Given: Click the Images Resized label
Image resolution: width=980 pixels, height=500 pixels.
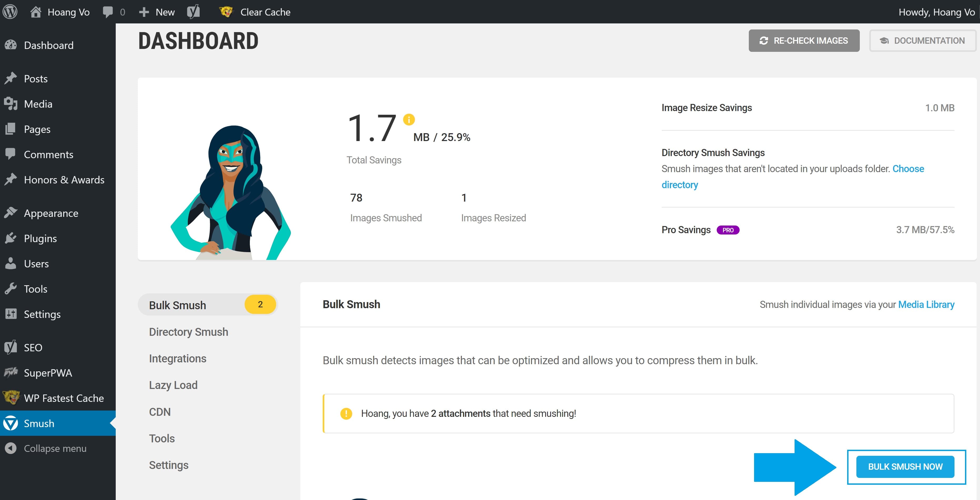Looking at the screenshot, I should (493, 218).
